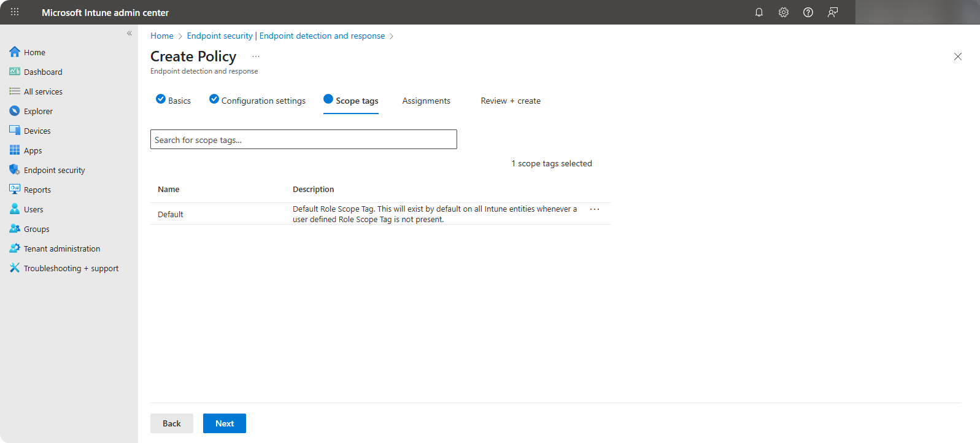The height and width of the screenshot is (443, 980).
Task: Collapse the left navigation sidebar
Action: (x=129, y=33)
